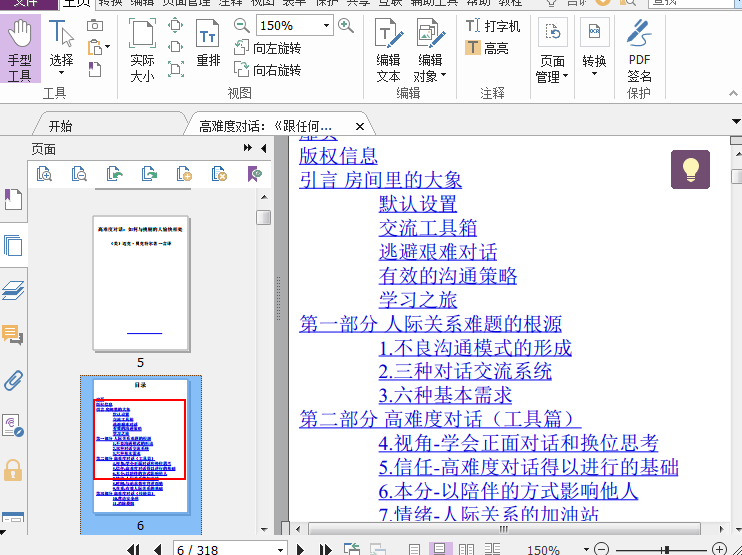Open the Pages sidebar panel

click(13, 245)
